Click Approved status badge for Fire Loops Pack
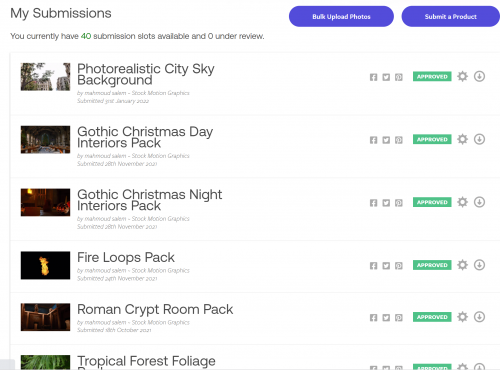This screenshot has width=500, height=370. tap(432, 265)
